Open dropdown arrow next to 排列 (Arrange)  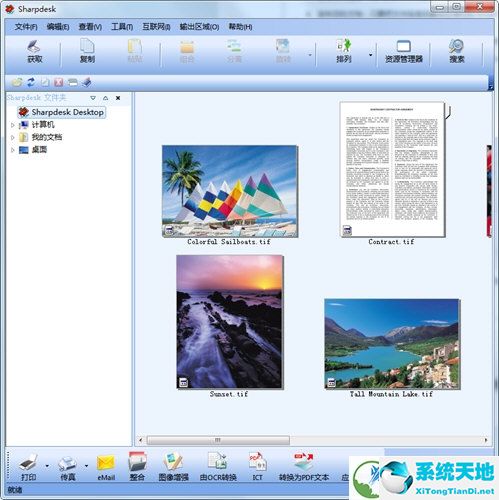coord(371,55)
